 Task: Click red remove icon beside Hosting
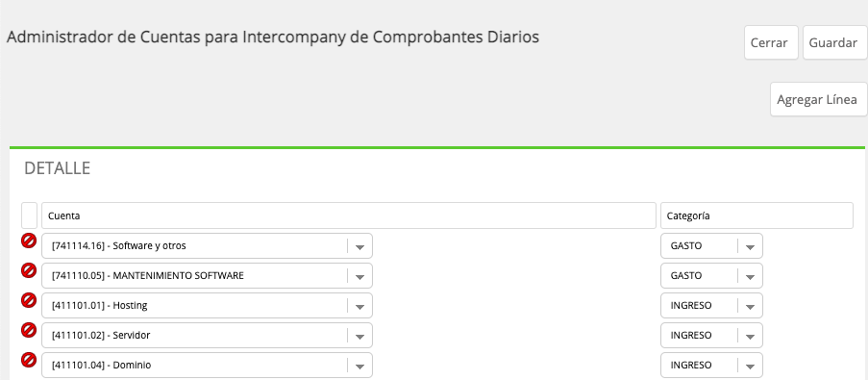(x=29, y=300)
